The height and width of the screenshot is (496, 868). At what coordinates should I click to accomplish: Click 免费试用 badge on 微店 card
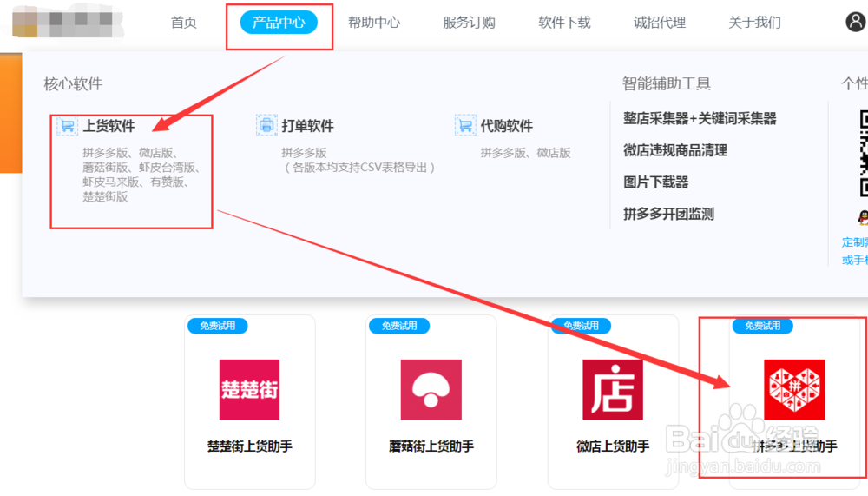click(x=581, y=326)
